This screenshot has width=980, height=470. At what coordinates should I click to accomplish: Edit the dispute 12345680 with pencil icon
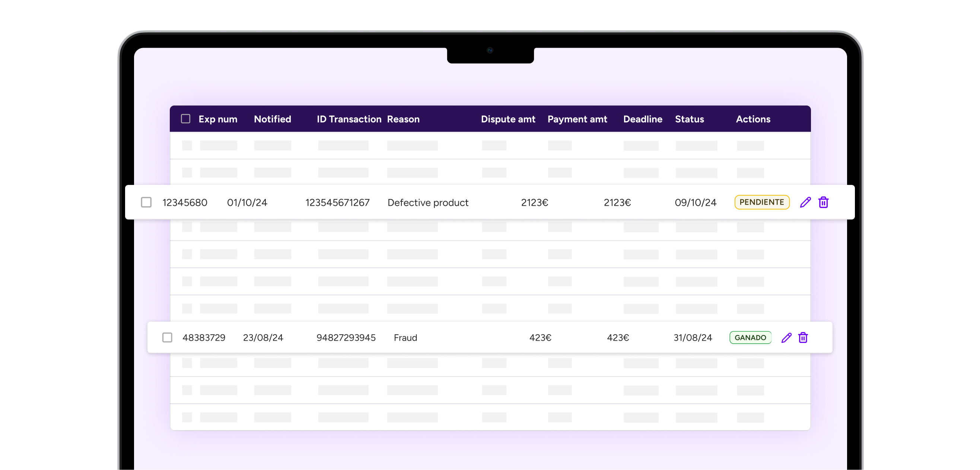click(x=805, y=202)
